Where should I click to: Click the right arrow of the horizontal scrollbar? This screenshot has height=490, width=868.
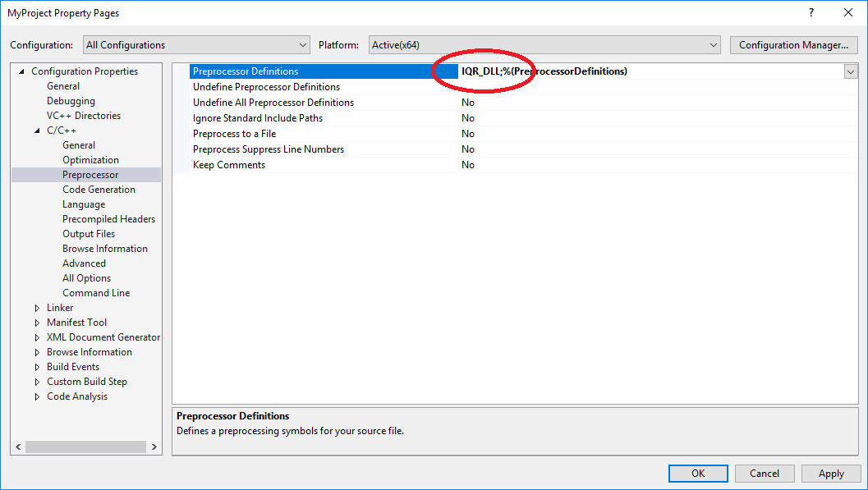pos(154,446)
